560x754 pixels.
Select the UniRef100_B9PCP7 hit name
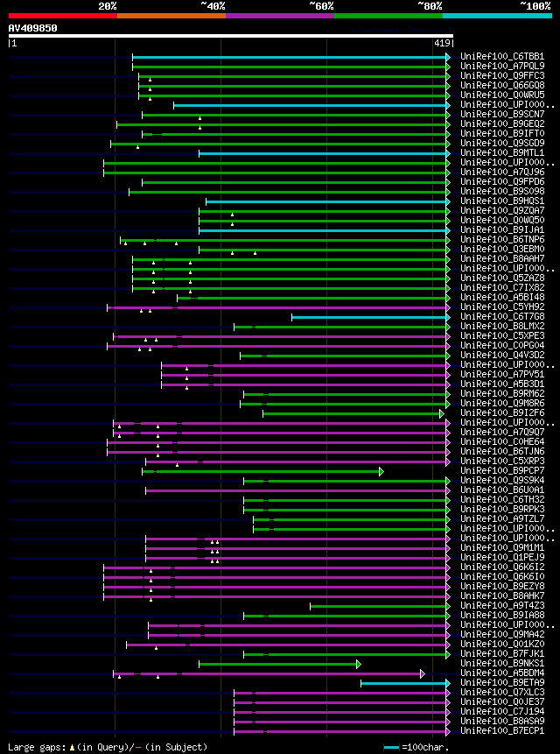click(502, 471)
